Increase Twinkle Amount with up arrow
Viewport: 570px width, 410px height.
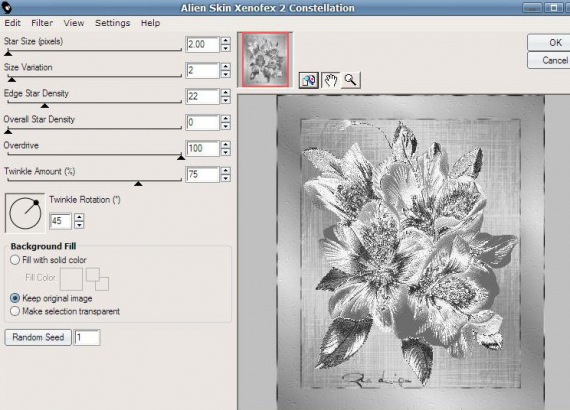(x=226, y=170)
